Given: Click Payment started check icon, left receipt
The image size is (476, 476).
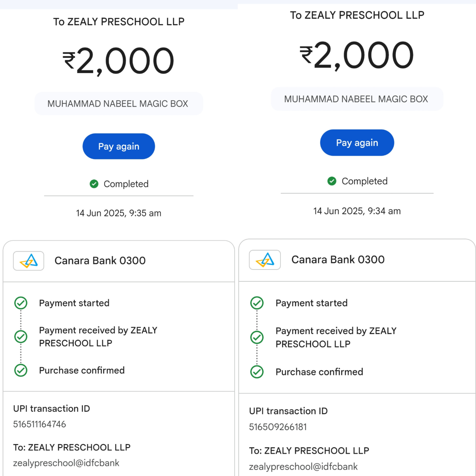Looking at the screenshot, I should [21, 303].
